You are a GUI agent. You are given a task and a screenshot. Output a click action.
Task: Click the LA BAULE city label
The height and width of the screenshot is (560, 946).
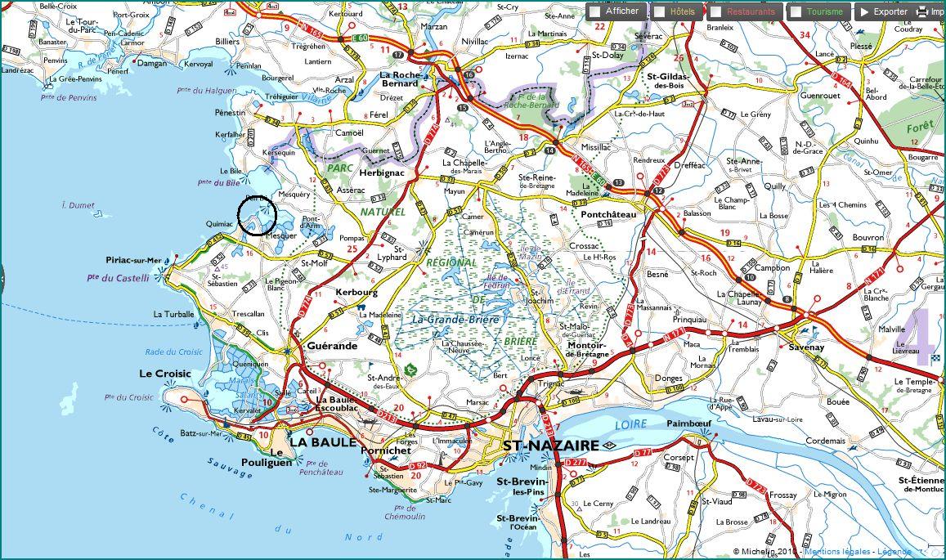point(323,442)
